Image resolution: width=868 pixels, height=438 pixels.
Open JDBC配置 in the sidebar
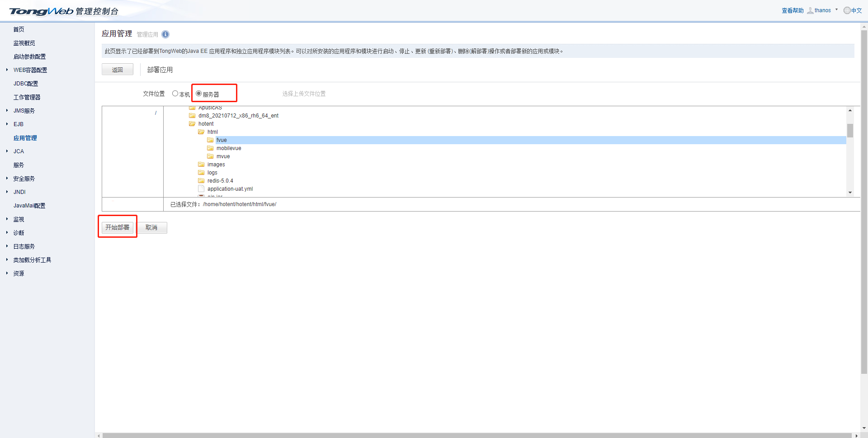[x=26, y=84]
